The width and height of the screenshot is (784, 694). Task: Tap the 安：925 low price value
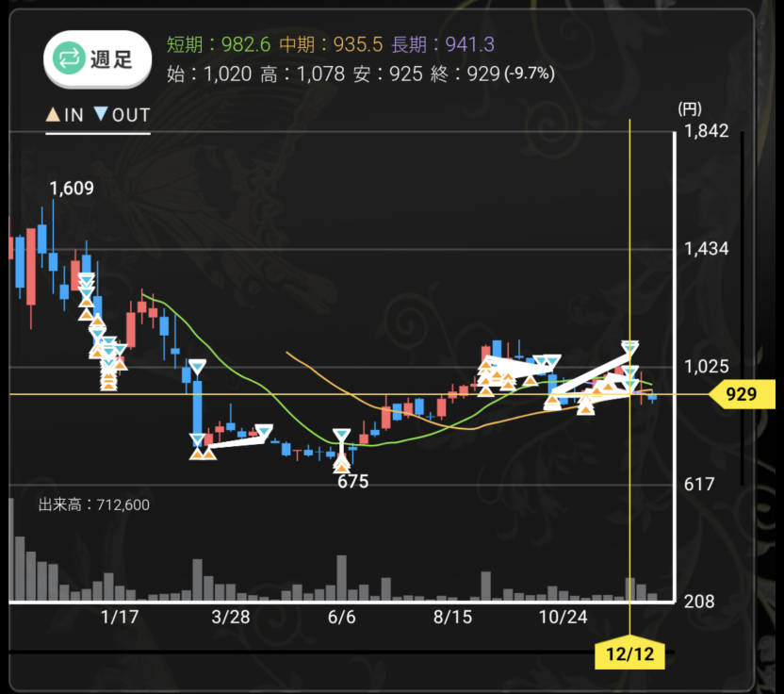pos(388,74)
